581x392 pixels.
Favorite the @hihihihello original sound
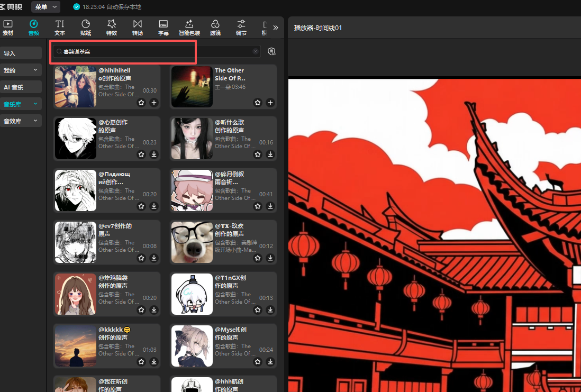tap(141, 103)
